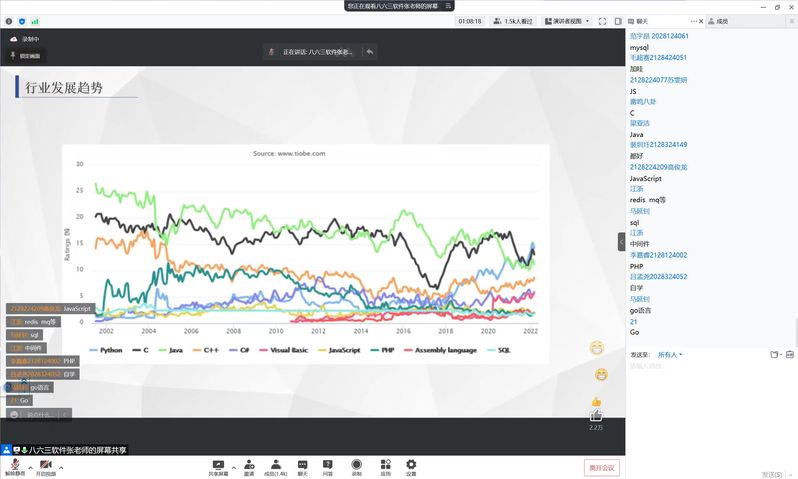Viewport: 798px width, 479px height.
Task: Open the 成员 members list icon in toolbar
Action: click(x=275, y=465)
